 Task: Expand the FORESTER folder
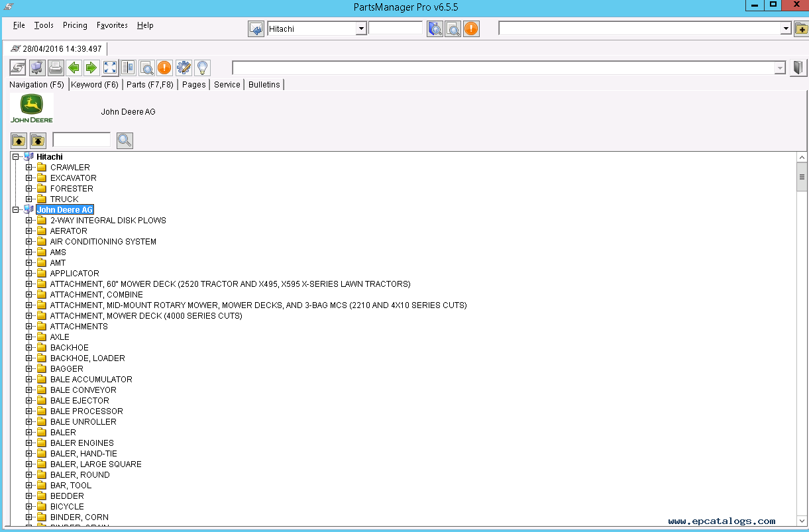click(29, 189)
